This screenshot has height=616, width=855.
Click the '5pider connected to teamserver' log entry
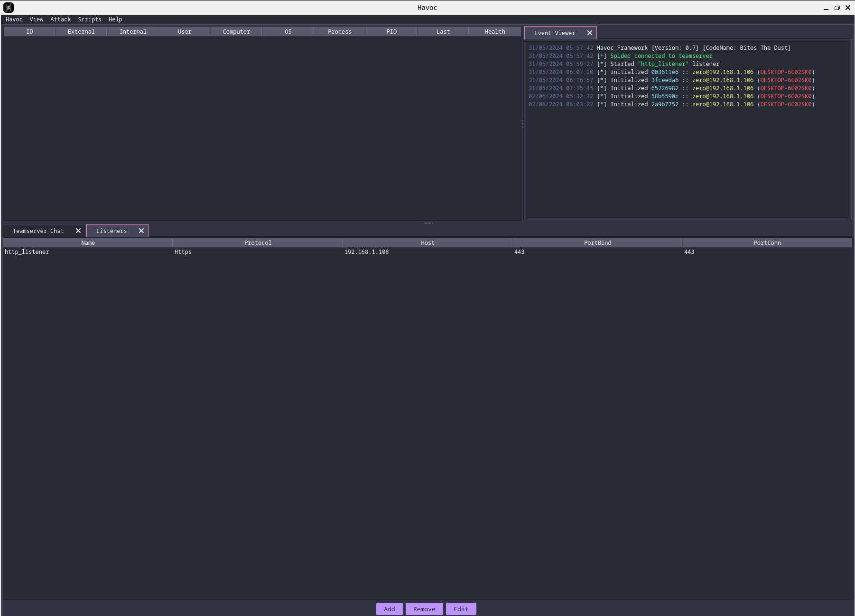click(x=621, y=56)
